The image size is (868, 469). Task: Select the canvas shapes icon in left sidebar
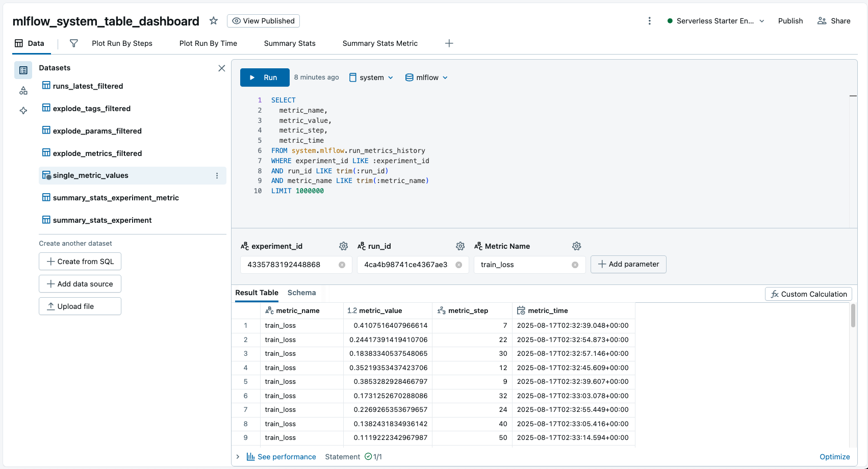click(23, 90)
